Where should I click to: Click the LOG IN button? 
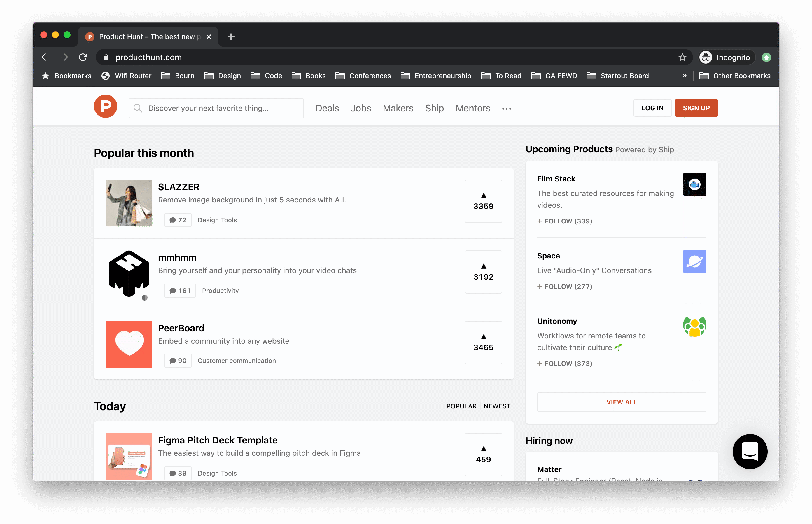(652, 108)
